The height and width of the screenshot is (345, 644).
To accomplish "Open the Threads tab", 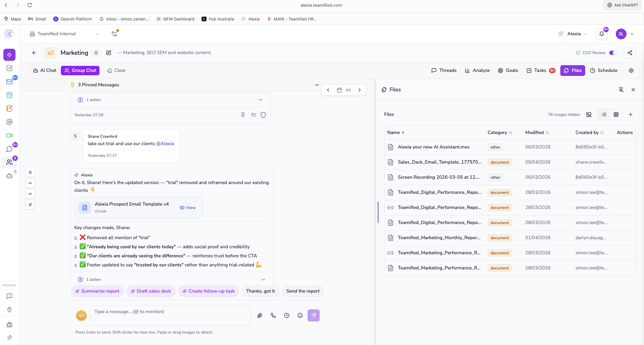I will click(444, 71).
